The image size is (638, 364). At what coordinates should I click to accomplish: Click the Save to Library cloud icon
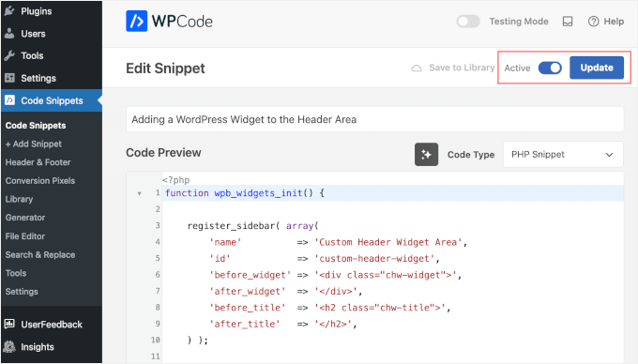417,68
